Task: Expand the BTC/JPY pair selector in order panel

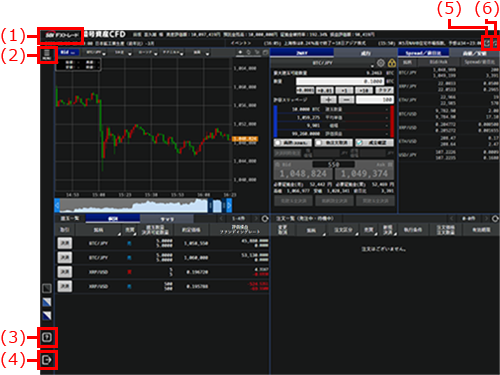Action: click(323, 63)
